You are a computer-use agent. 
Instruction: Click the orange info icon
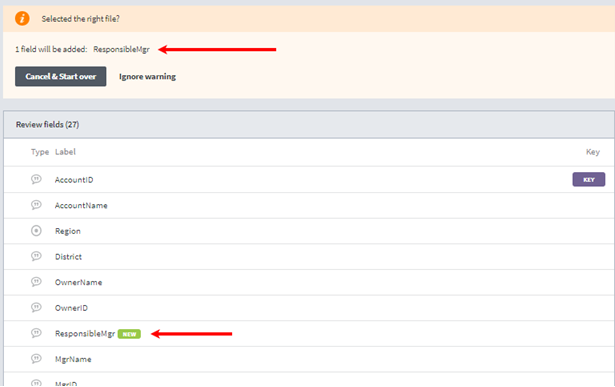click(22, 18)
